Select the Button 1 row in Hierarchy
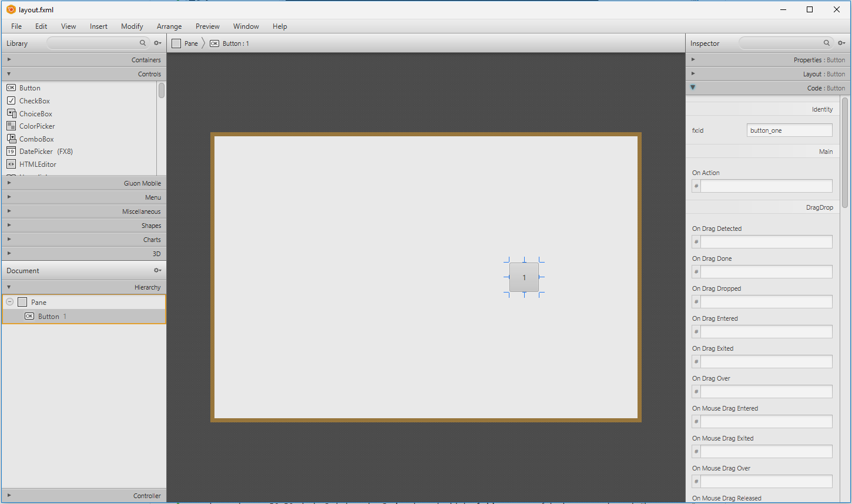Viewport: 852px width, 504px height. (84, 316)
